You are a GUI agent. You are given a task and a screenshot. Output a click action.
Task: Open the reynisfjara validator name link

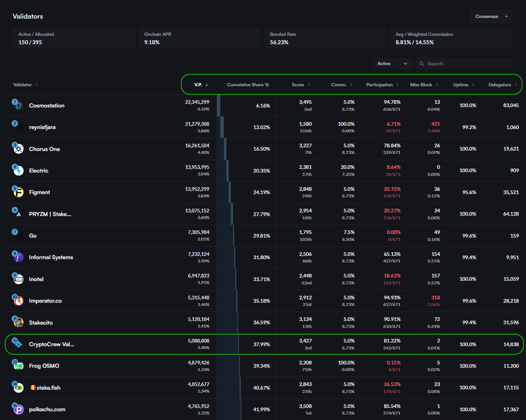coord(42,127)
